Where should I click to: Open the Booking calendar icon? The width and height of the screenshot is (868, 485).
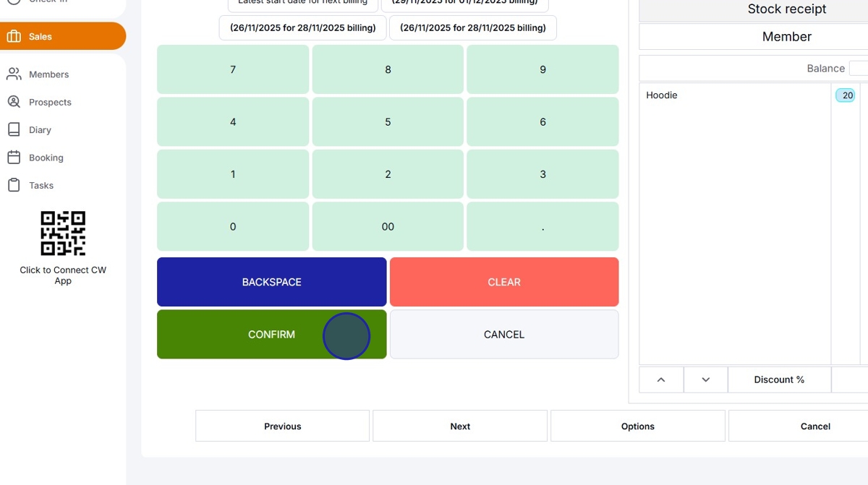14,158
